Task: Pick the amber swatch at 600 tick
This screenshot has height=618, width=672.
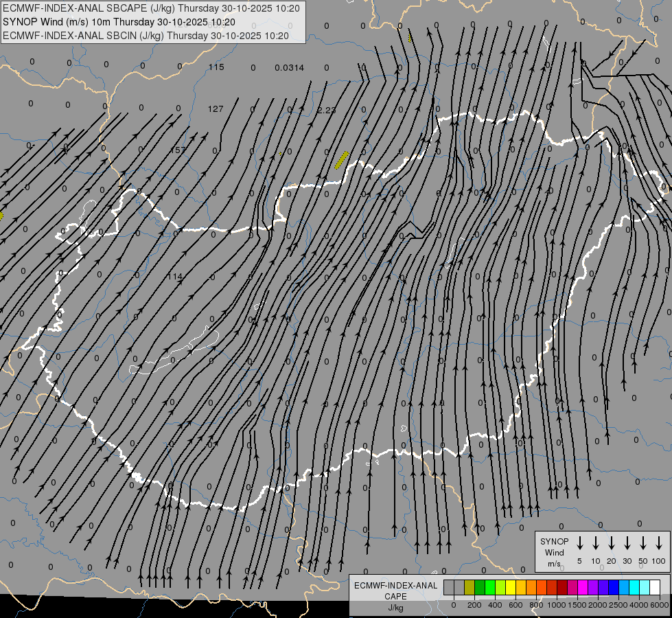Action: [521, 587]
